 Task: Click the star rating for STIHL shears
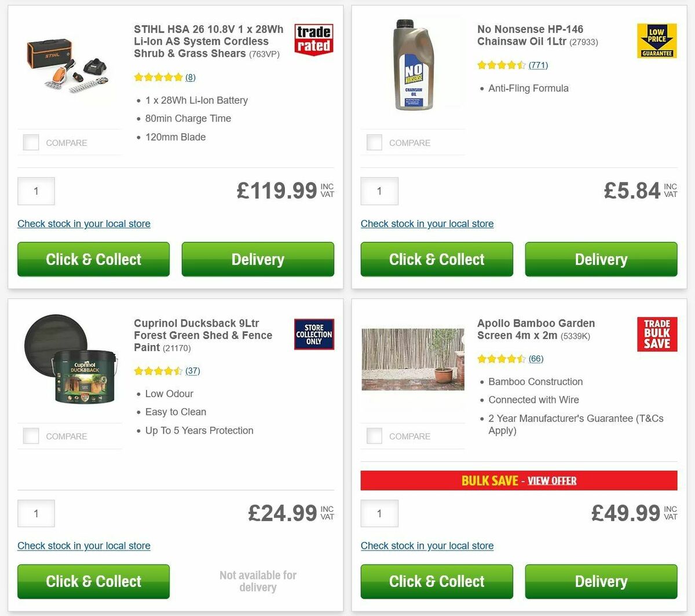point(157,76)
